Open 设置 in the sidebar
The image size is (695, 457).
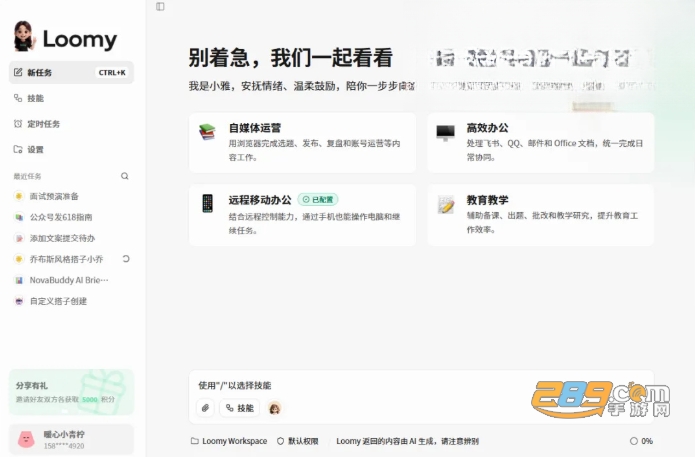[x=71, y=149]
